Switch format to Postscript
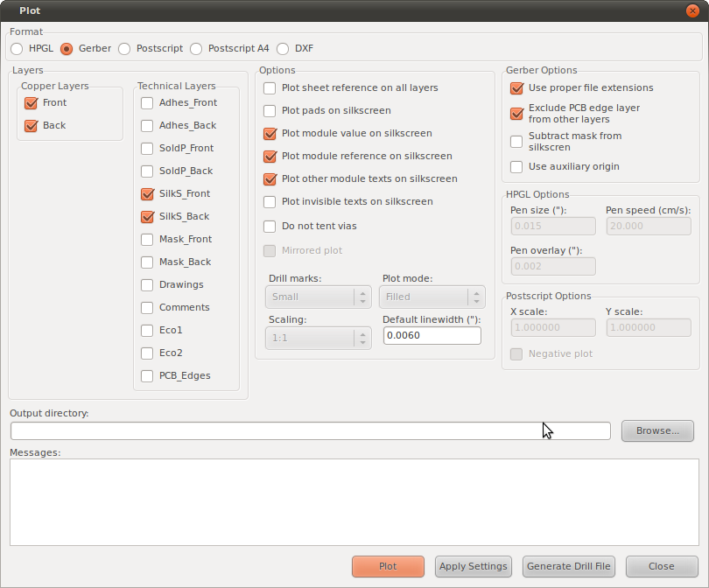The height and width of the screenshot is (588, 709). coord(124,49)
